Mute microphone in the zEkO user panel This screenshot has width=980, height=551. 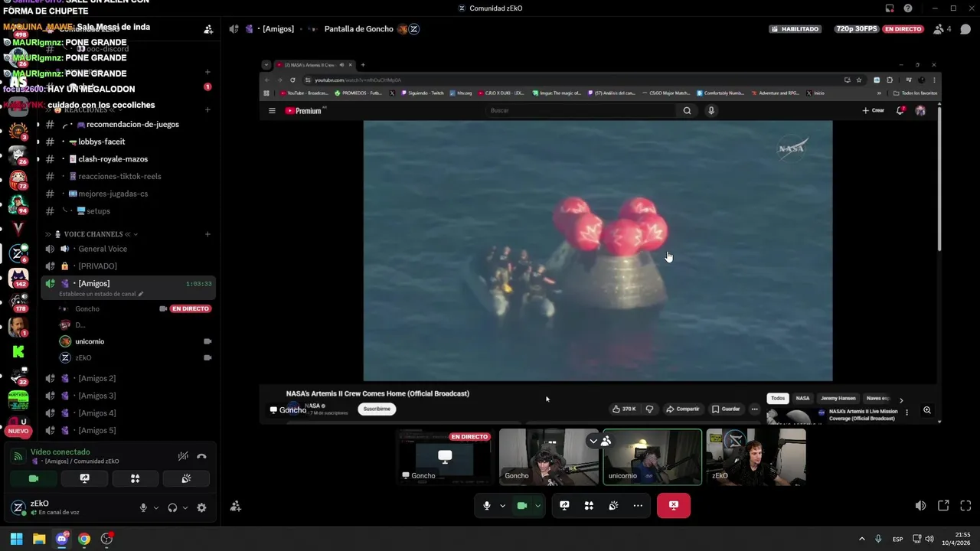(143, 507)
